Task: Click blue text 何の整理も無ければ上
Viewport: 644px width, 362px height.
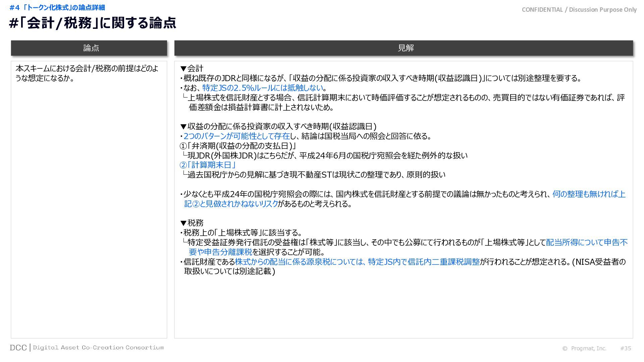Action: (589, 194)
